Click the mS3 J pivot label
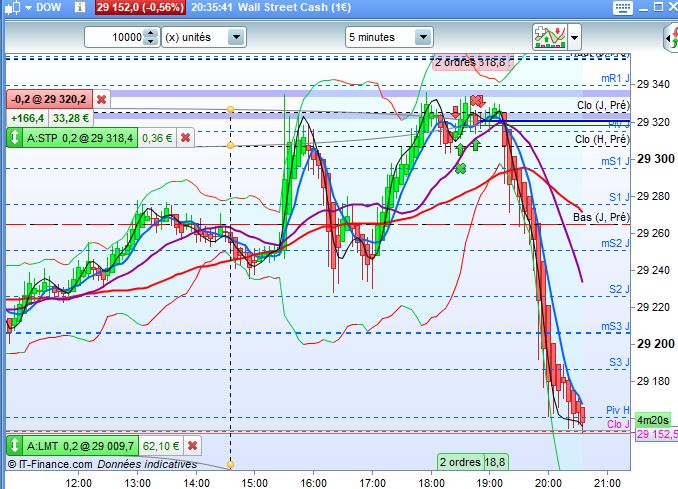The height and width of the screenshot is (489, 678). tap(615, 326)
